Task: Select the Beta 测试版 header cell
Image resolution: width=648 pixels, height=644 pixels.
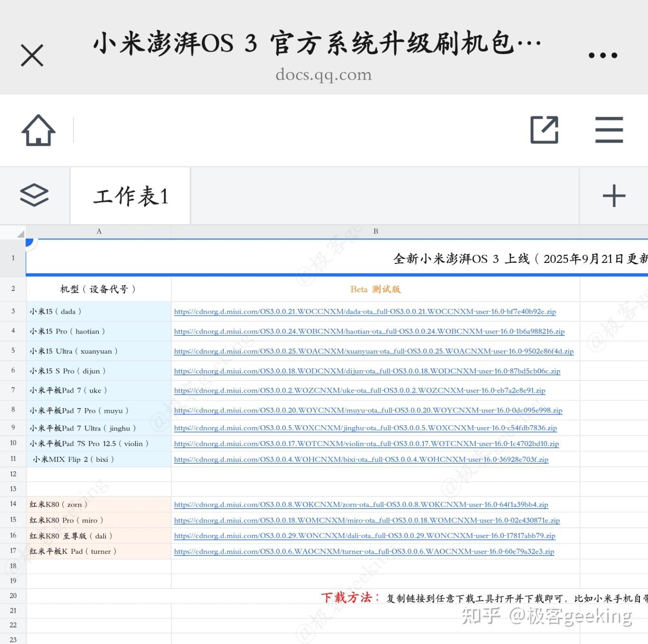Action: [375, 289]
